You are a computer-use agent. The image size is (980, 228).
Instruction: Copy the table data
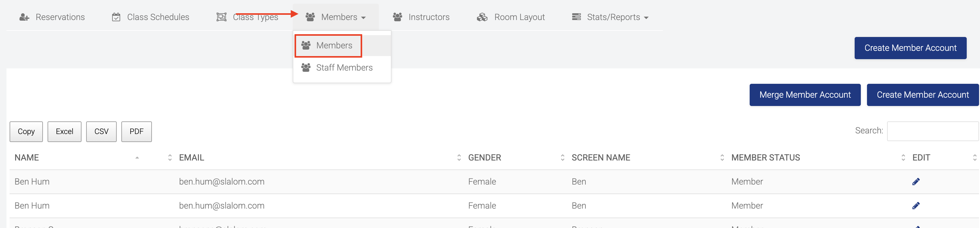point(26,132)
